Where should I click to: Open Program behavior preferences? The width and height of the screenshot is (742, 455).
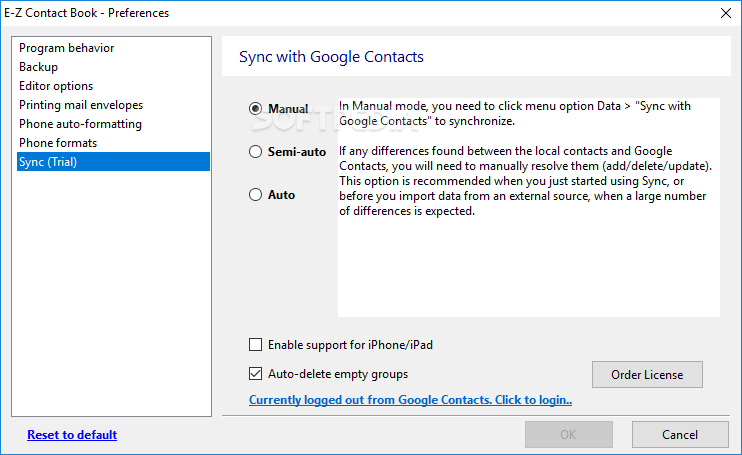(113, 48)
